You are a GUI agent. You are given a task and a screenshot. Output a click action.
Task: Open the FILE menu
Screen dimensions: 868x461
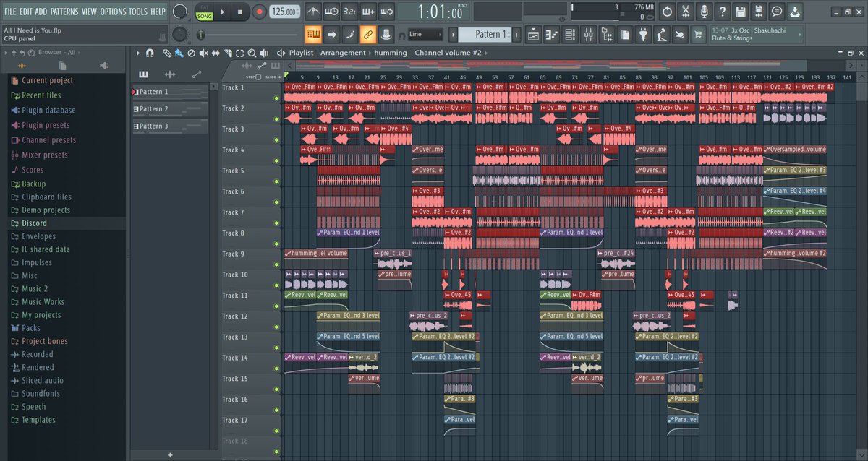point(10,12)
